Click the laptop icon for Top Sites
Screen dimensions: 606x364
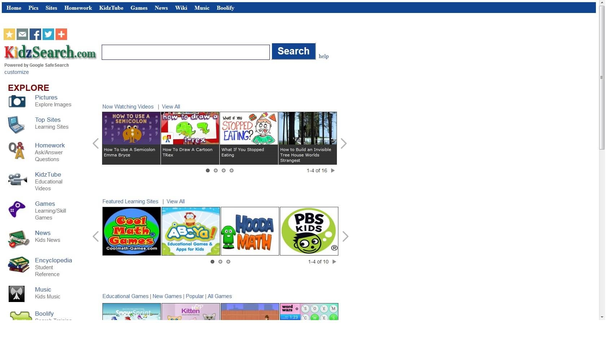pyautogui.click(x=16, y=124)
